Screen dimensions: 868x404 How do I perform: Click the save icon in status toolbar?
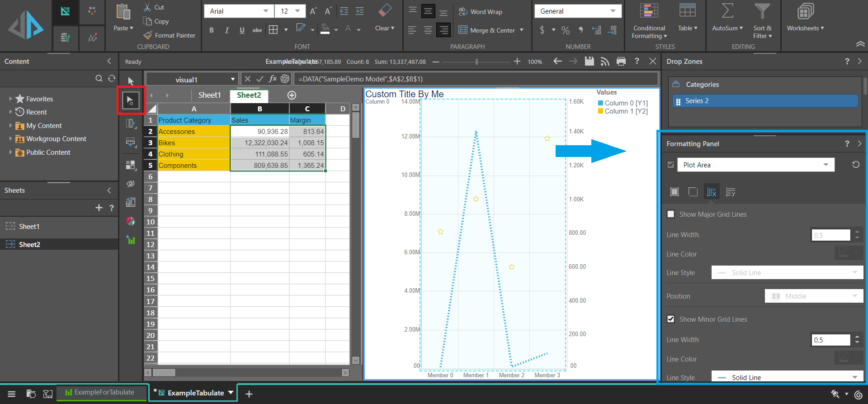(x=589, y=62)
